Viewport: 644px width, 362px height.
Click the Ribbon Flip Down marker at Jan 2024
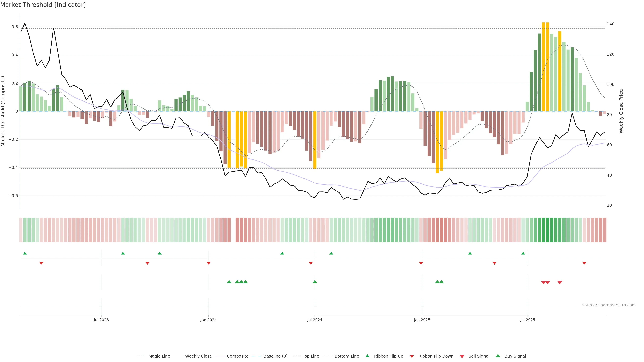[x=208, y=263]
